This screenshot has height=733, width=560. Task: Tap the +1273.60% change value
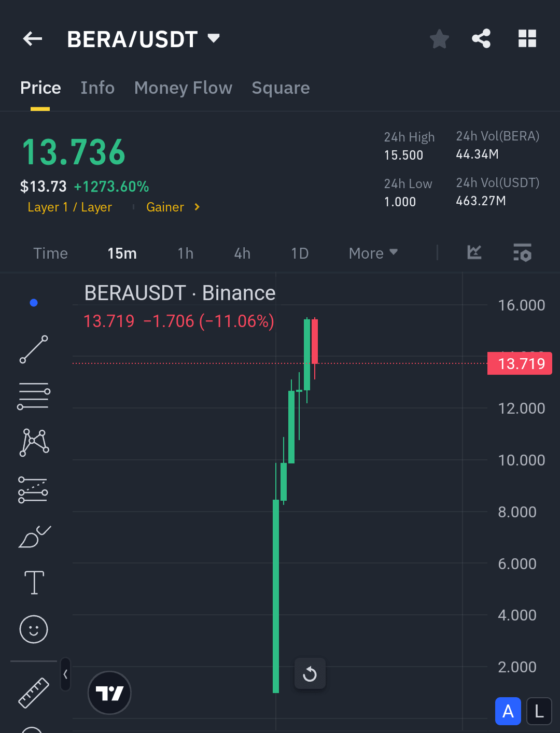tap(111, 187)
